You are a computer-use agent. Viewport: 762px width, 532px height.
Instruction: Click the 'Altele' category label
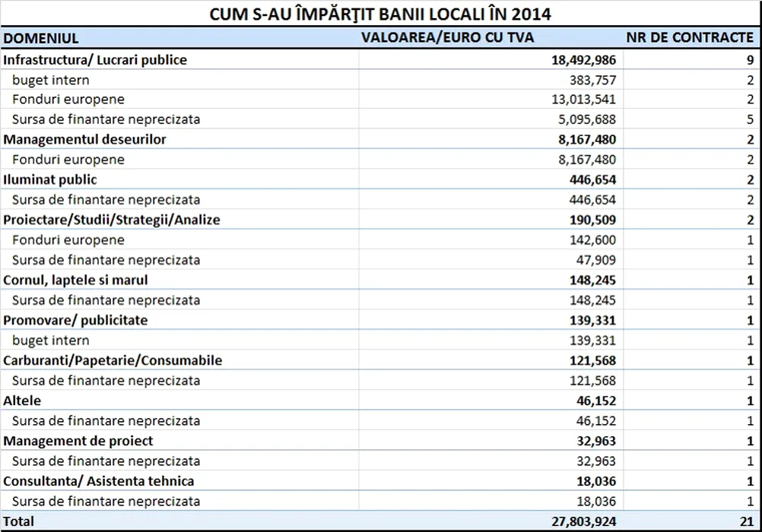(22, 401)
